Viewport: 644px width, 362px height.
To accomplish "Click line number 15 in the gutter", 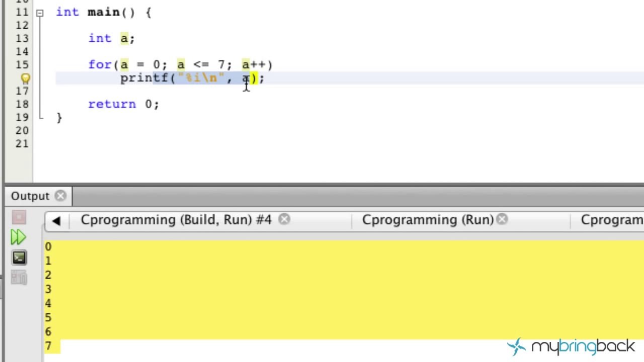I will point(22,65).
